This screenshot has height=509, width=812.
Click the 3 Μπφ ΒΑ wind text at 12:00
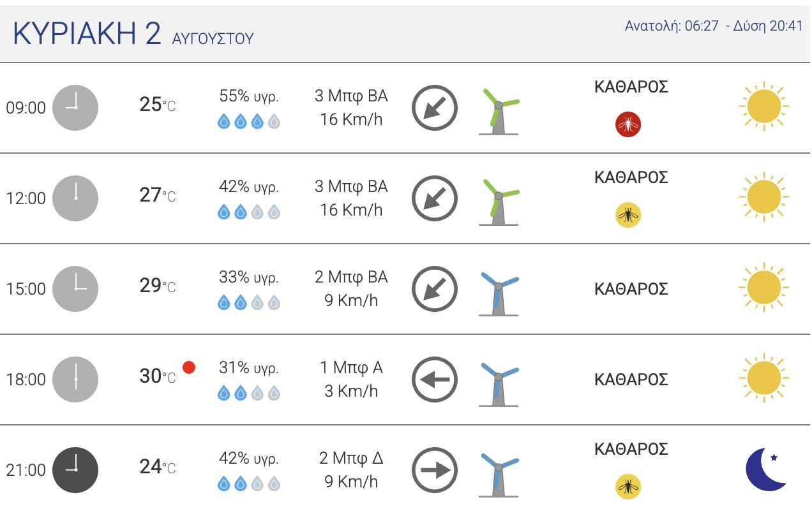click(x=351, y=187)
